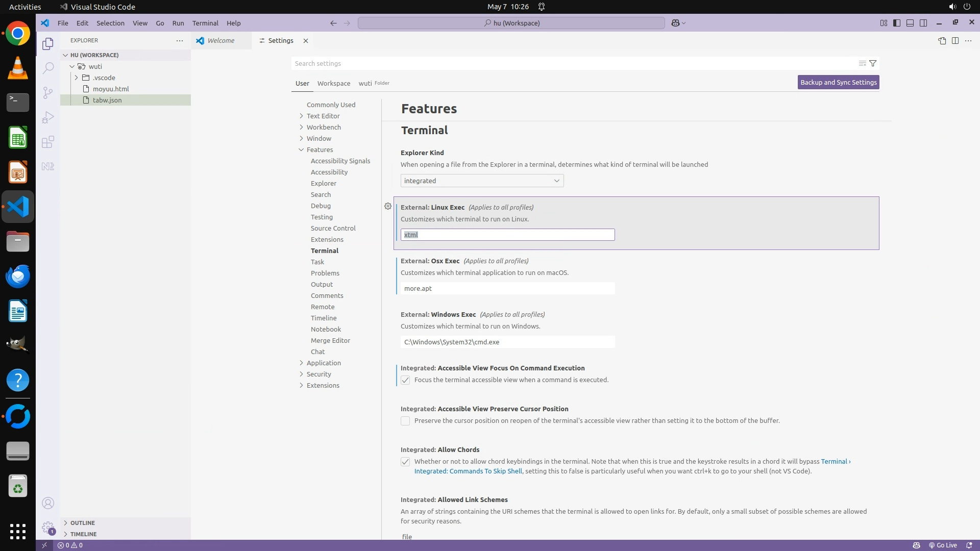The image size is (980, 551).
Task: Click the Go Live status bar item
Action: click(942, 545)
